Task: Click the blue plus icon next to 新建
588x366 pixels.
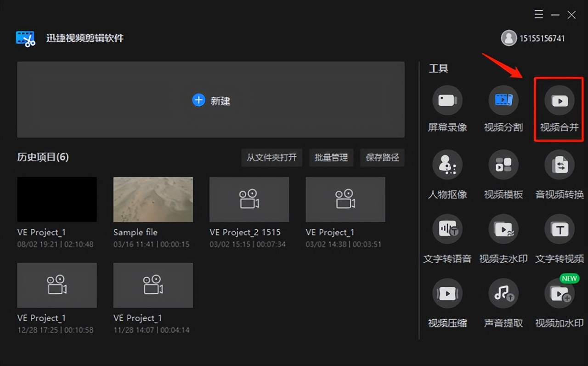Action: tap(198, 100)
